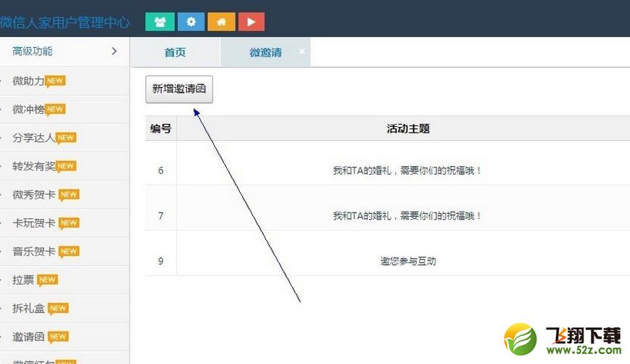Click the NEW badge beside 微秀贺卡

pyautogui.click(x=69, y=195)
